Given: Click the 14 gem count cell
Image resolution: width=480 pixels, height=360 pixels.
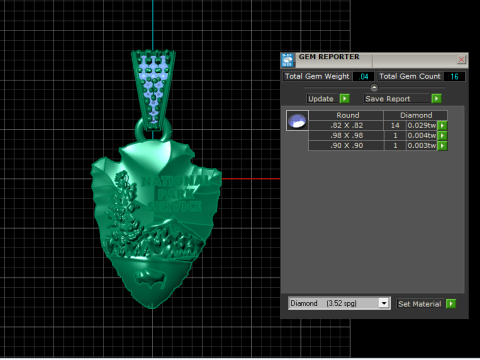Looking at the screenshot, I should tap(395, 126).
